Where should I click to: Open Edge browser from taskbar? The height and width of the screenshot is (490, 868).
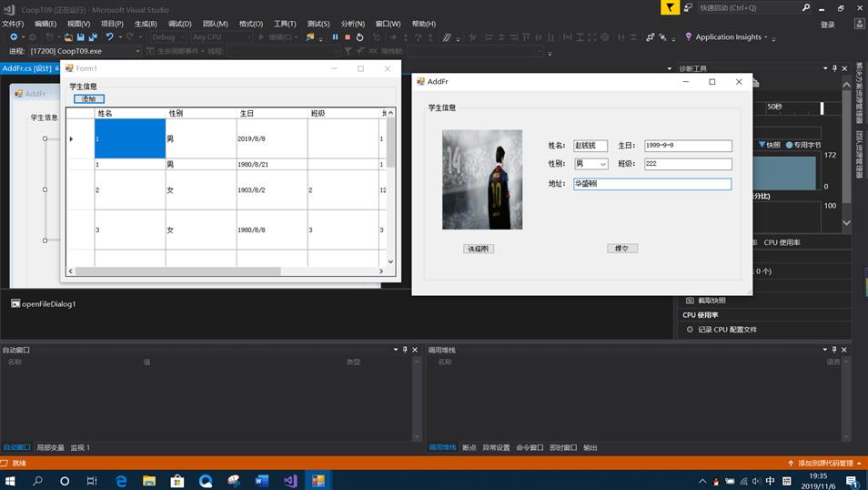[x=121, y=481]
